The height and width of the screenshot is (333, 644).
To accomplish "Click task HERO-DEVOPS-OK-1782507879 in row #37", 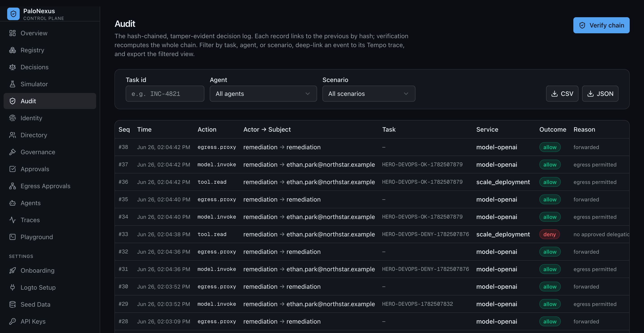I will point(422,165).
